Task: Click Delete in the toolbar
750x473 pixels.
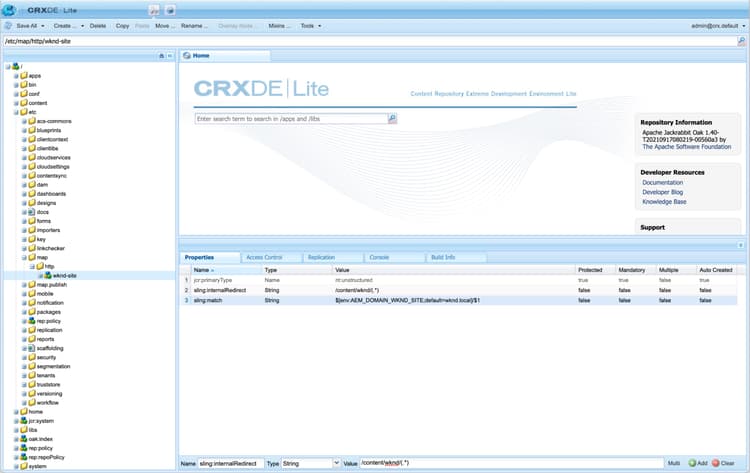Action: tap(98, 26)
